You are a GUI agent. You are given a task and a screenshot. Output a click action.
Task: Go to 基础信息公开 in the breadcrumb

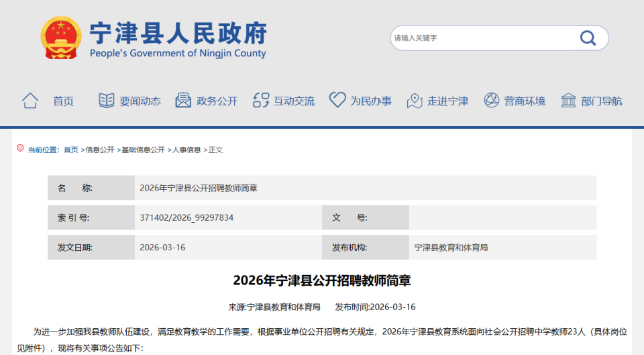pos(144,150)
